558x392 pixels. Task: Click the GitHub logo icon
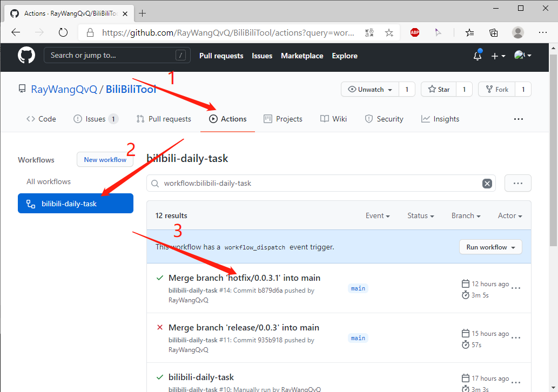coord(26,56)
